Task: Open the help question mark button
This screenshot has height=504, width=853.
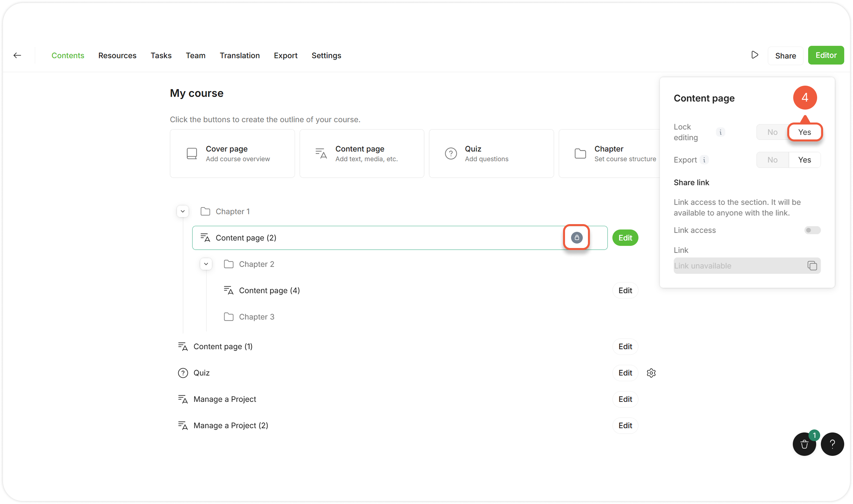Action: (x=832, y=444)
